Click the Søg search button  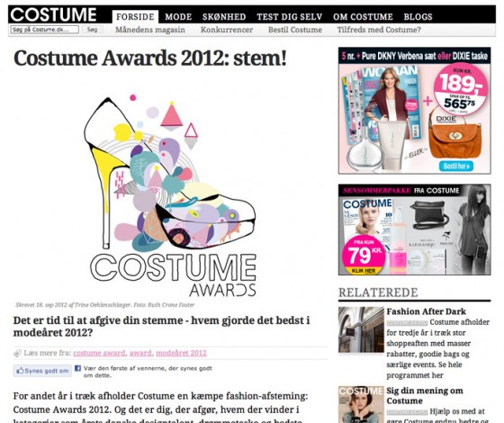(x=92, y=30)
